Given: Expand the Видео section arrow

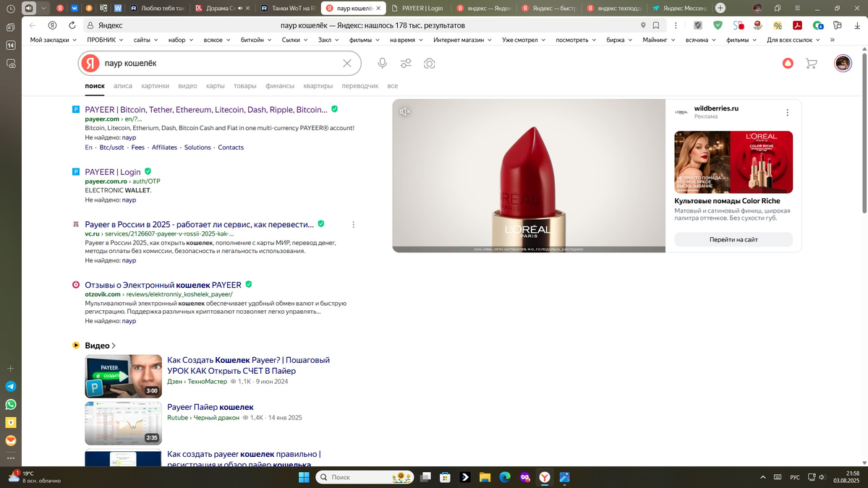Looking at the screenshot, I should pyautogui.click(x=114, y=346).
